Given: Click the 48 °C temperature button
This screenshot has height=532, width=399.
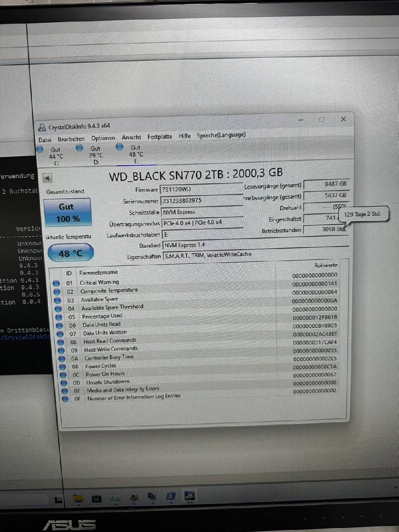Looking at the screenshot, I should [71, 253].
